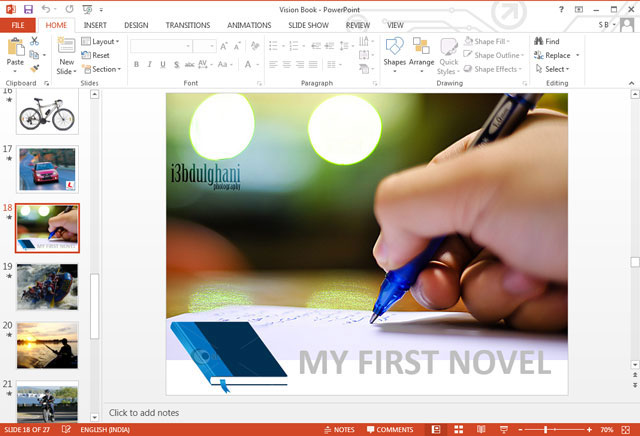Click Fit slide to current window icon
Screen dimensions: 640x436
[x=625, y=429]
